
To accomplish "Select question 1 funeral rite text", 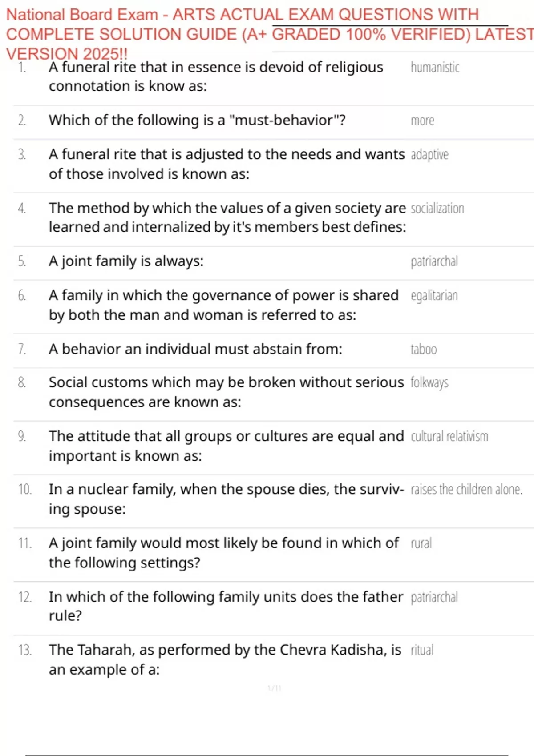I will click(x=216, y=76).
